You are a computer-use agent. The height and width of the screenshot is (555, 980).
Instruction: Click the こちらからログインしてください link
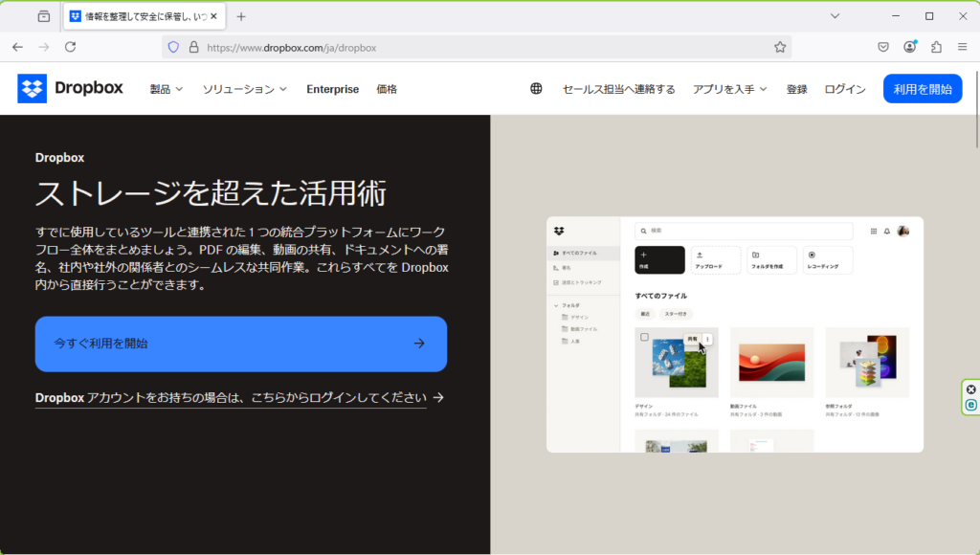click(x=340, y=397)
